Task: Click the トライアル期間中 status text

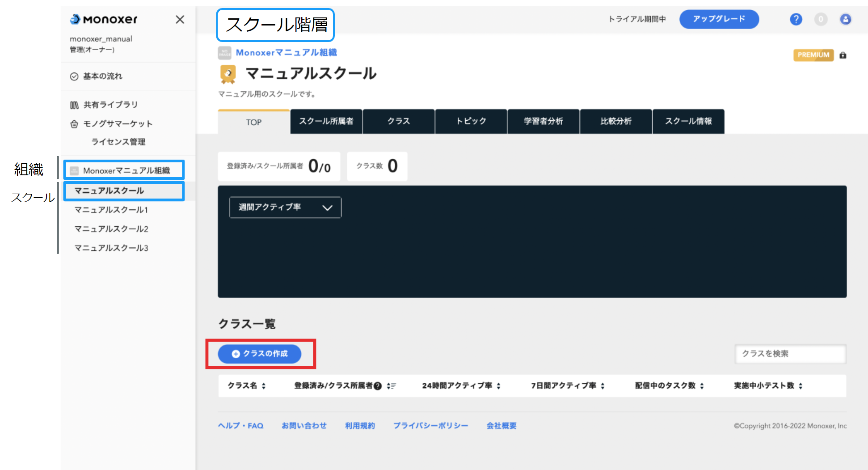Action: (x=637, y=19)
